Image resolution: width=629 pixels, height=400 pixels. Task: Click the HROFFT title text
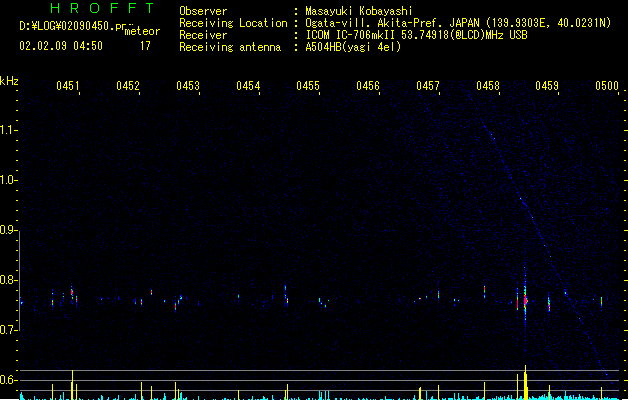(x=102, y=8)
